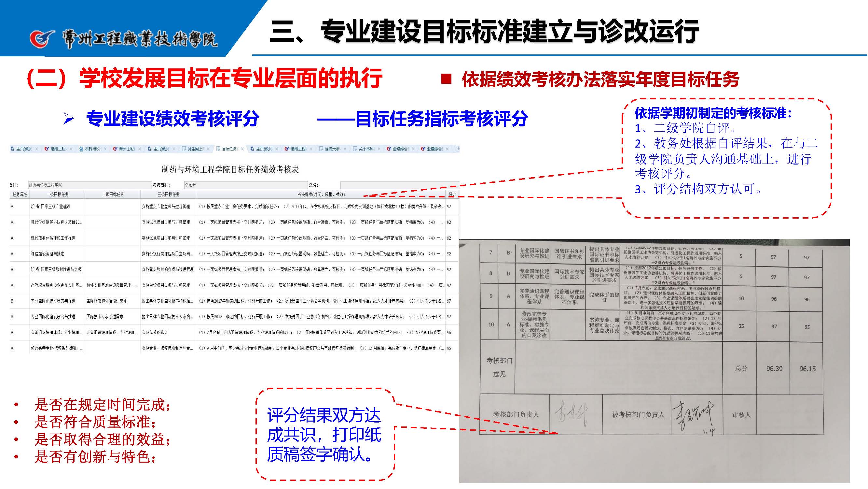Click the 考核部门 field containing 李东升
The height and width of the screenshot is (489, 868).
coord(245,185)
